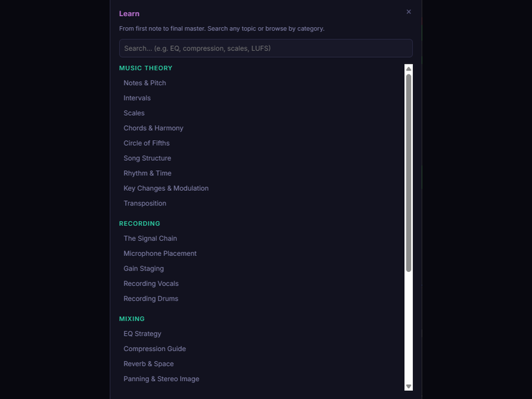
Task: Go to Circle of Fifths
Action: coord(147,144)
